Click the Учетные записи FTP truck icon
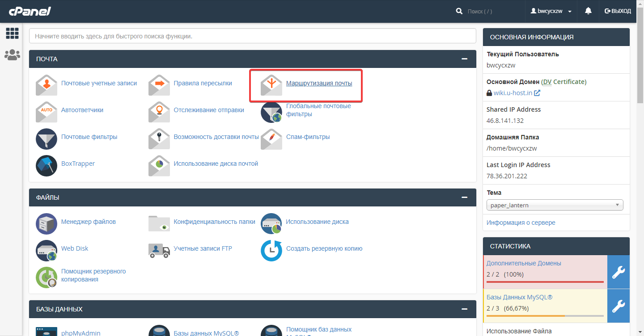Image resolution: width=644 pixels, height=336 pixels. (x=159, y=251)
